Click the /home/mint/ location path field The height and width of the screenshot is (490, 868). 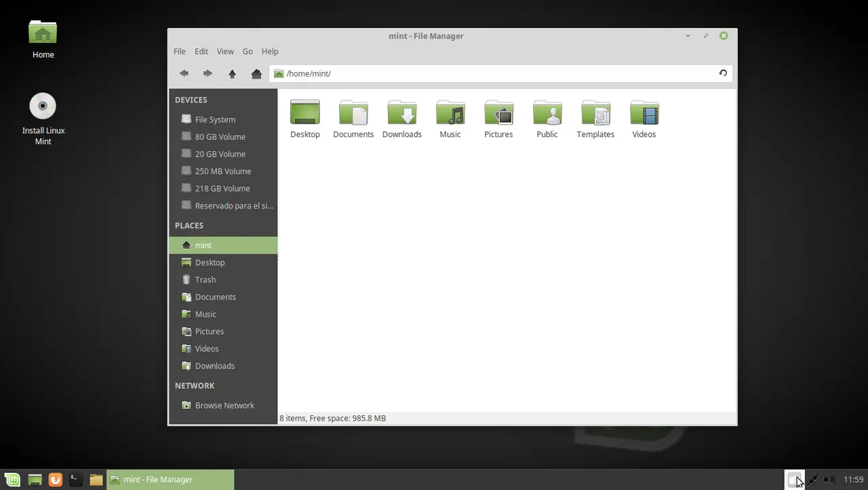502,73
